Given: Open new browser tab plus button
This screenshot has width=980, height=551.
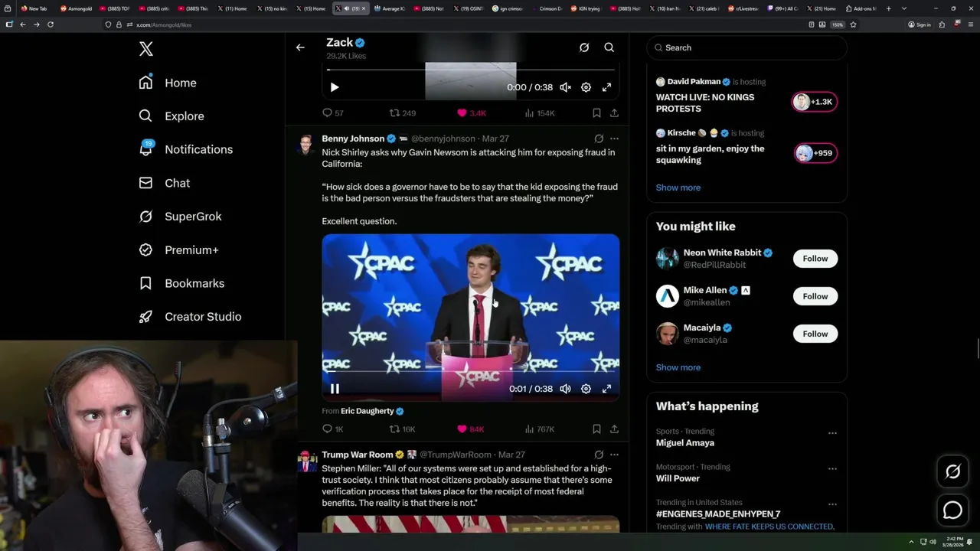Looking at the screenshot, I should [x=888, y=8].
